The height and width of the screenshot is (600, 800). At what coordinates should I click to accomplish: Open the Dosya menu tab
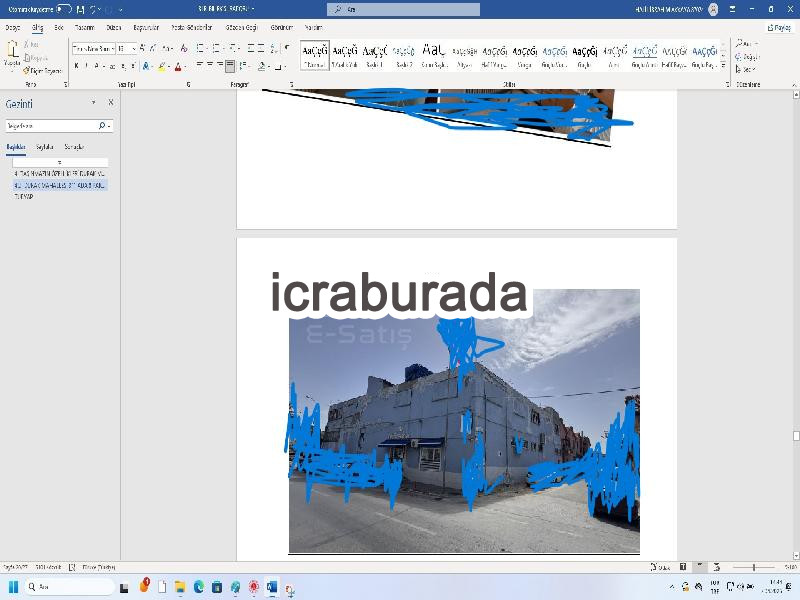[x=13, y=28]
